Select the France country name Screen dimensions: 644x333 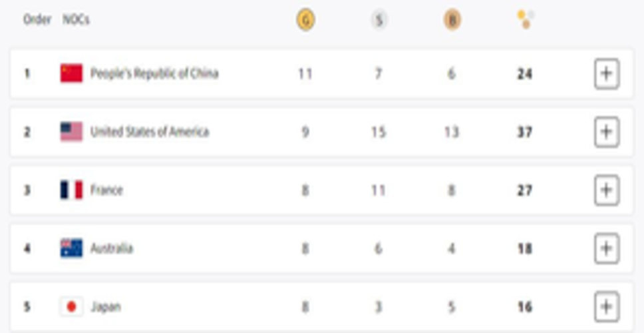106,190
